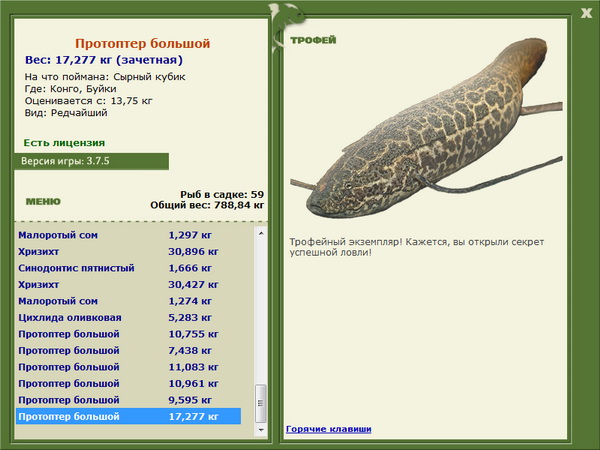Click the Версия игры: 3.7.5 bar
600x450 pixels.
[91, 161]
